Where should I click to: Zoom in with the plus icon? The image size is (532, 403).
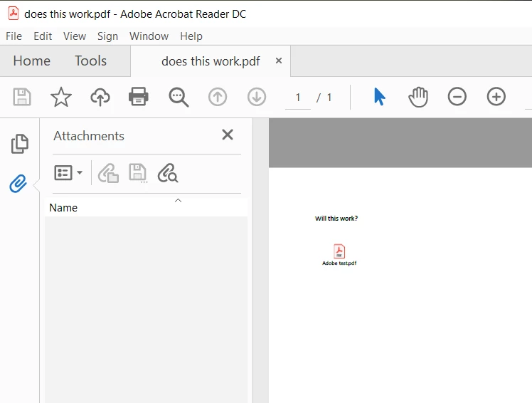(x=496, y=97)
